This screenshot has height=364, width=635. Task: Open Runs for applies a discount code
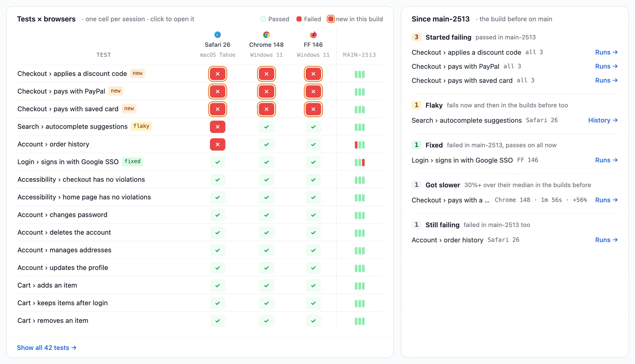pos(606,52)
